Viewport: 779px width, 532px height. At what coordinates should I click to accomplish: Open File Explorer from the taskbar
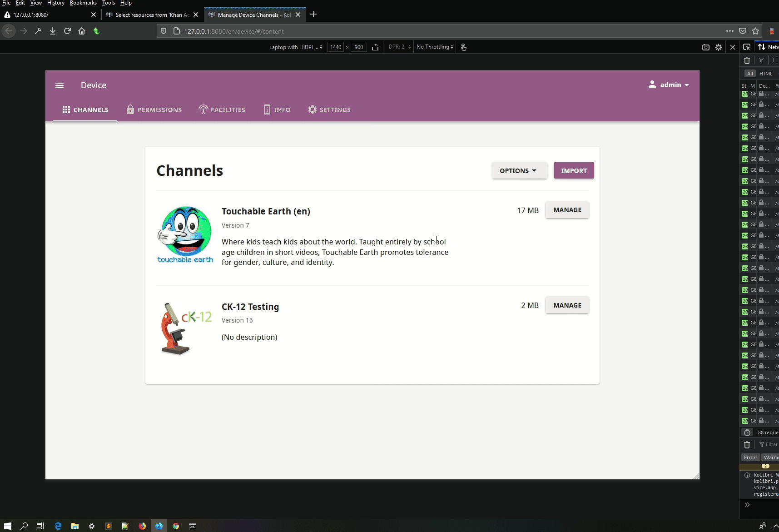click(75, 526)
